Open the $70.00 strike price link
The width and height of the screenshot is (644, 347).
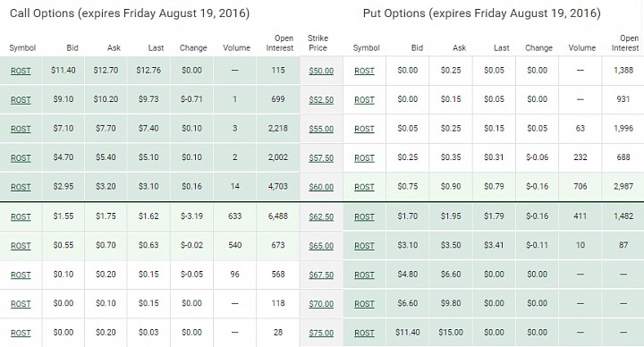[x=321, y=304]
